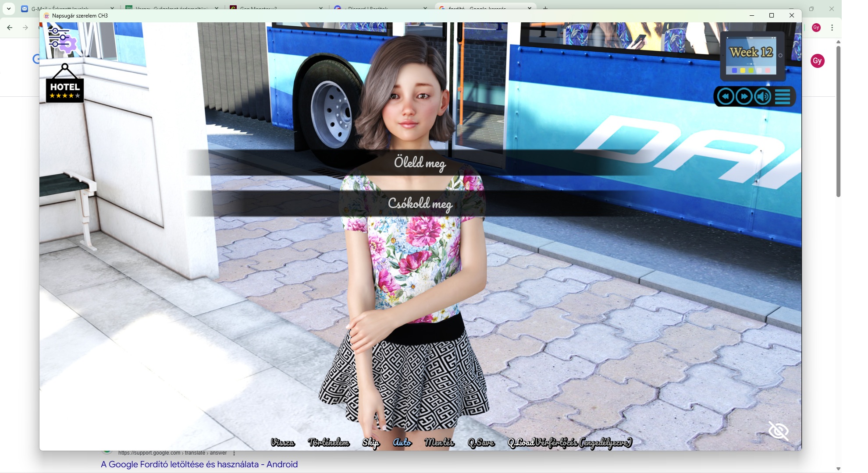
Task: Open Chrome's three-dot menu
Action: [x=832, y=28]
